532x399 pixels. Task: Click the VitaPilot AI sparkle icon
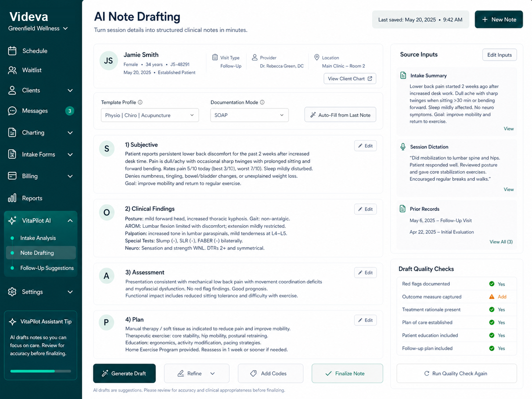(x=12, y=220)
